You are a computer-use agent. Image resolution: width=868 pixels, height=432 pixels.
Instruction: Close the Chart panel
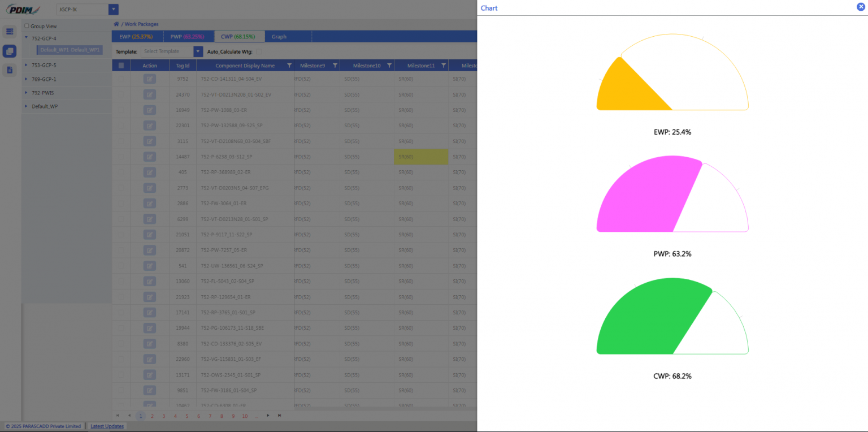[x=861, y=7]
